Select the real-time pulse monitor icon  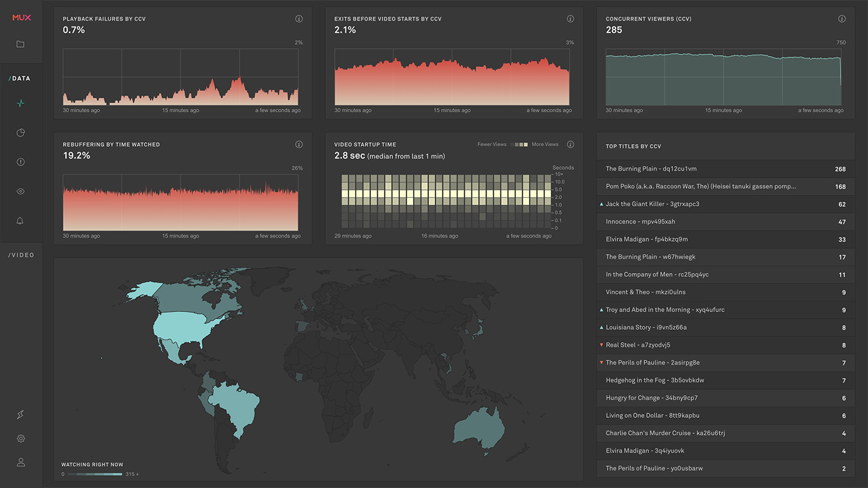[x=21, y=103]
